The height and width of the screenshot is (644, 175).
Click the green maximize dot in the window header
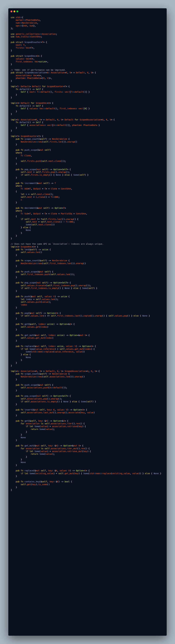click(17, 11)
